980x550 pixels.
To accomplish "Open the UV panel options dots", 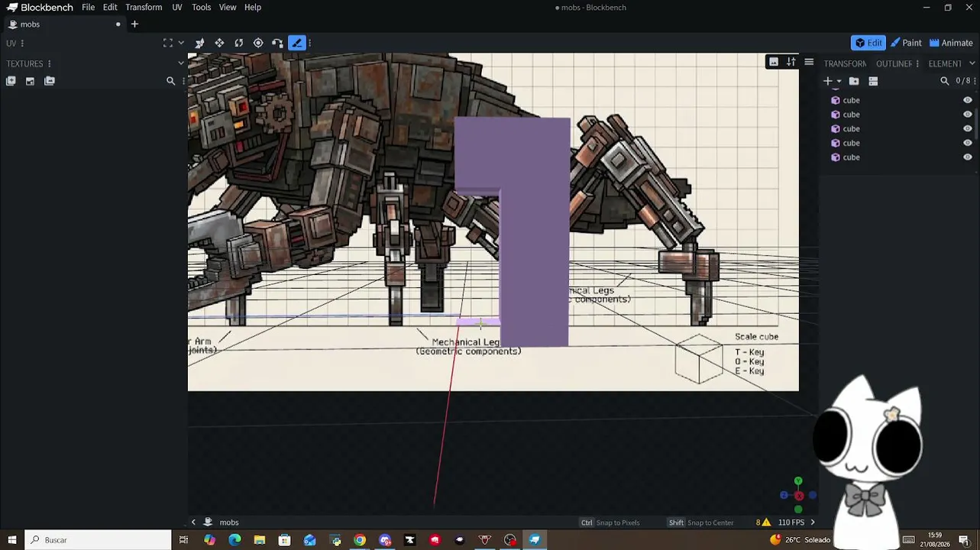I will [23, 44].
